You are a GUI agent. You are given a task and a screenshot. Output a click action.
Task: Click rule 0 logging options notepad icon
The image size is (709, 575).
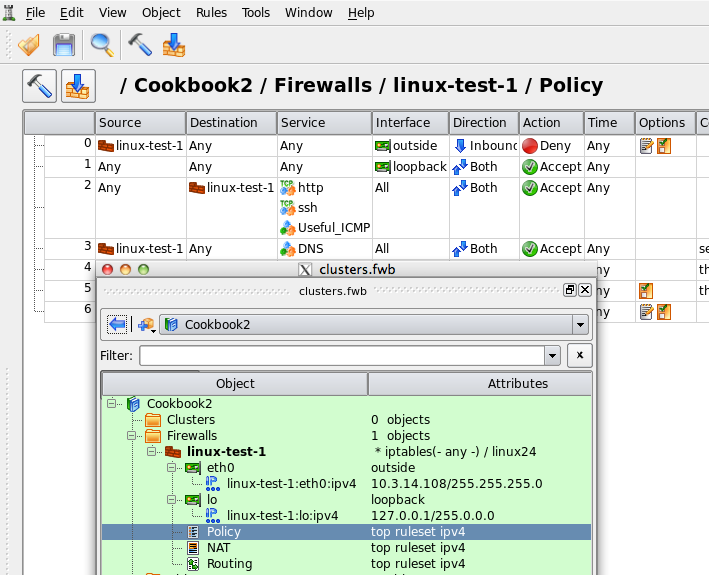tap(647, 146)
